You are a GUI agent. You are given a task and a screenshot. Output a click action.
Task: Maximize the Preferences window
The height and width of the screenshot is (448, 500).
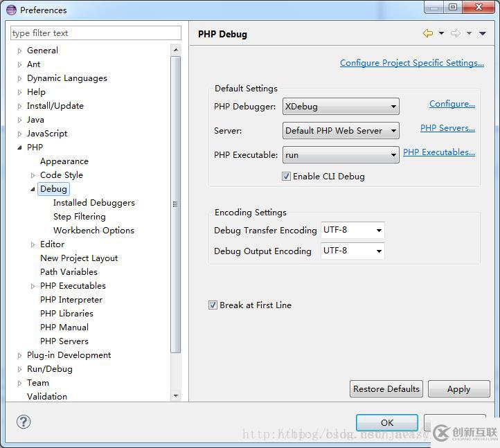click(x=453, y=7)
